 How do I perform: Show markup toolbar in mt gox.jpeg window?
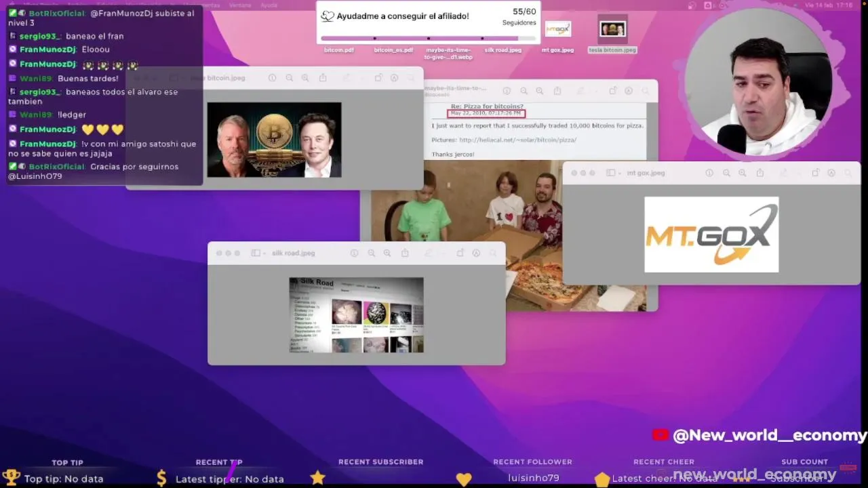click(x=831, y=173)
